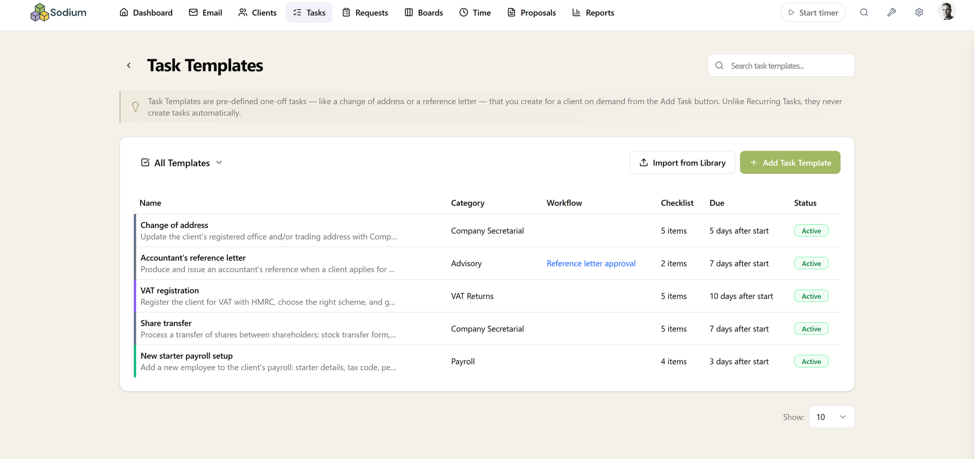Start the timer
This screenshot has height=459, width=980.
click(812, 12)
